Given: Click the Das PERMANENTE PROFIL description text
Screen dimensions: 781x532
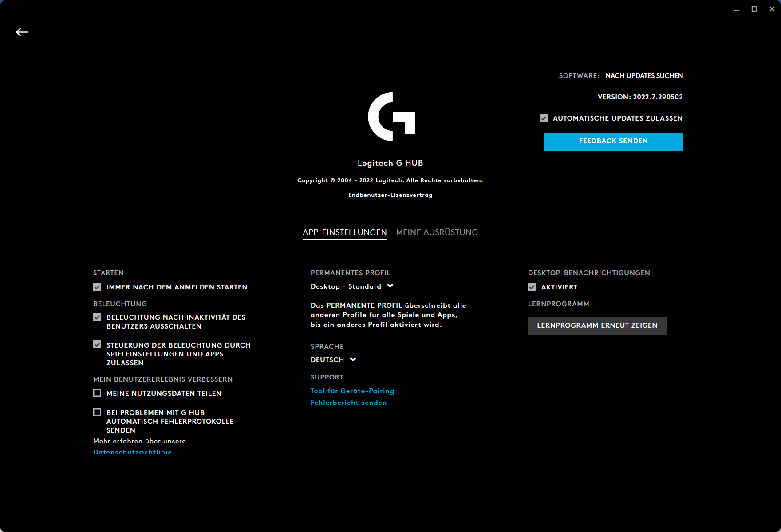Looking at the screenshot, I should [388, 315].
